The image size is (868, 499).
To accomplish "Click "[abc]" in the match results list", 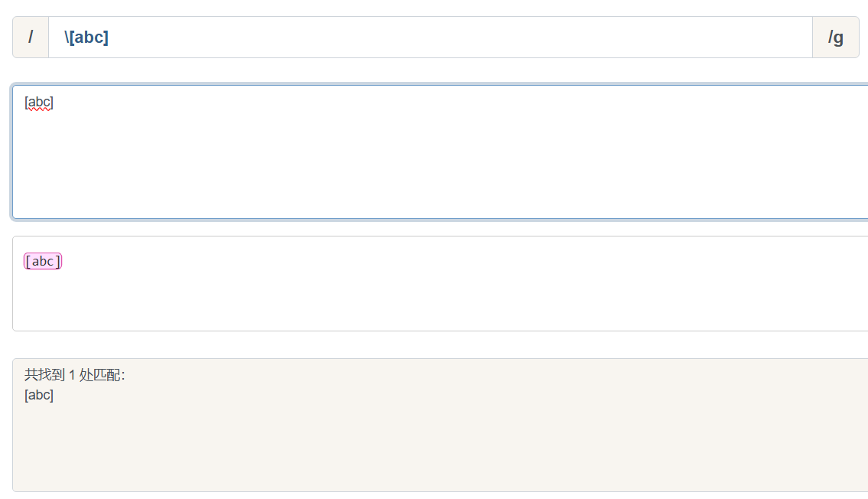I will [x=39, y=396].
